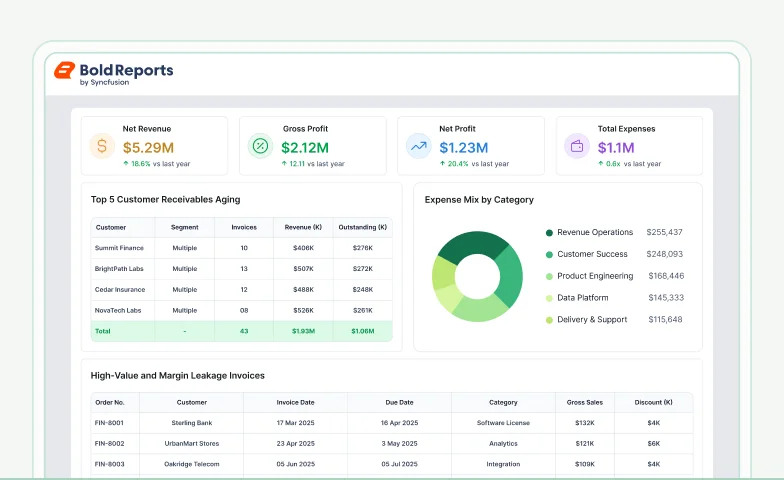This screenshot has width=784, height=480.
Task: Click the Integration category cell
Action: coord(503,464)
